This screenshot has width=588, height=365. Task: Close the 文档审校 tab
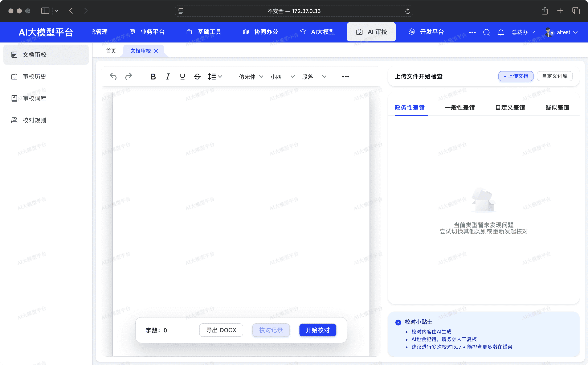(156, 51)
